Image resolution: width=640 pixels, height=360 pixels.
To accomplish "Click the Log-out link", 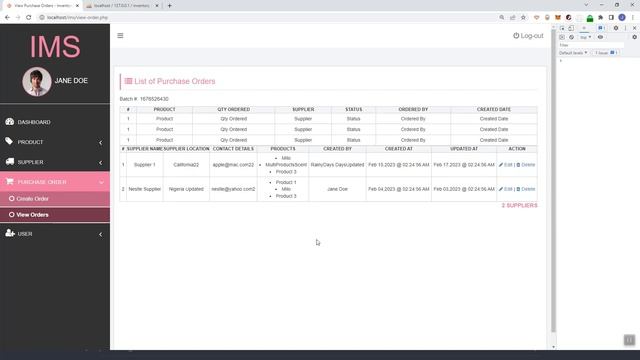I will (x=528, y=36).
